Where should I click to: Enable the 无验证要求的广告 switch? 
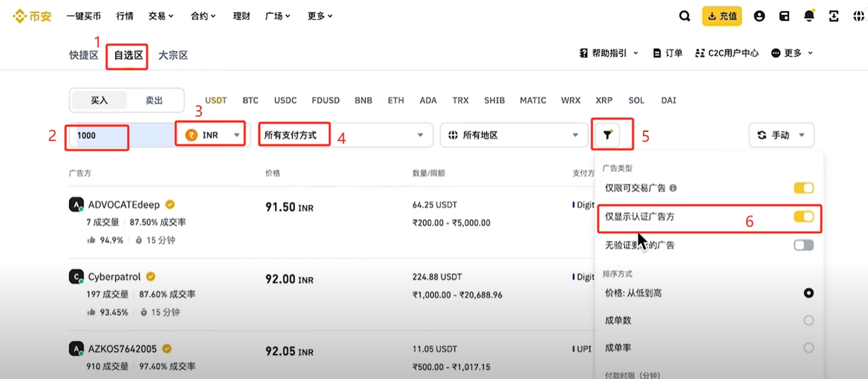click(x=804, y=245)
